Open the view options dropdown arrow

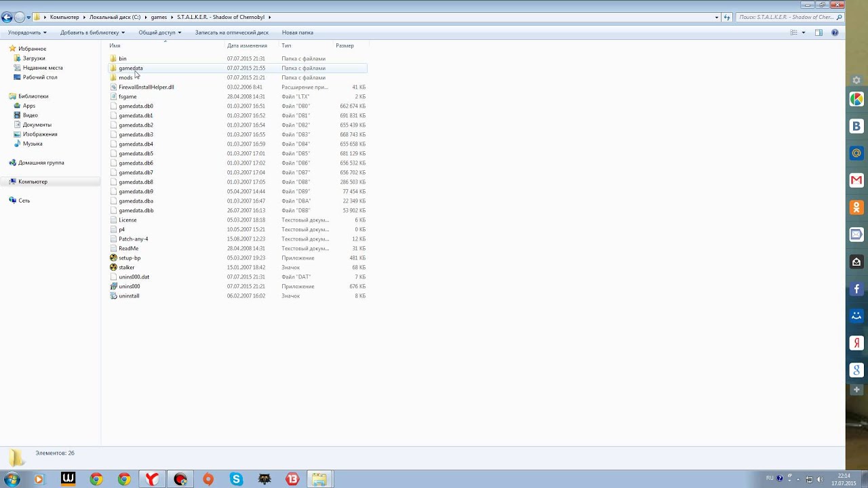[x=804, y=33]
